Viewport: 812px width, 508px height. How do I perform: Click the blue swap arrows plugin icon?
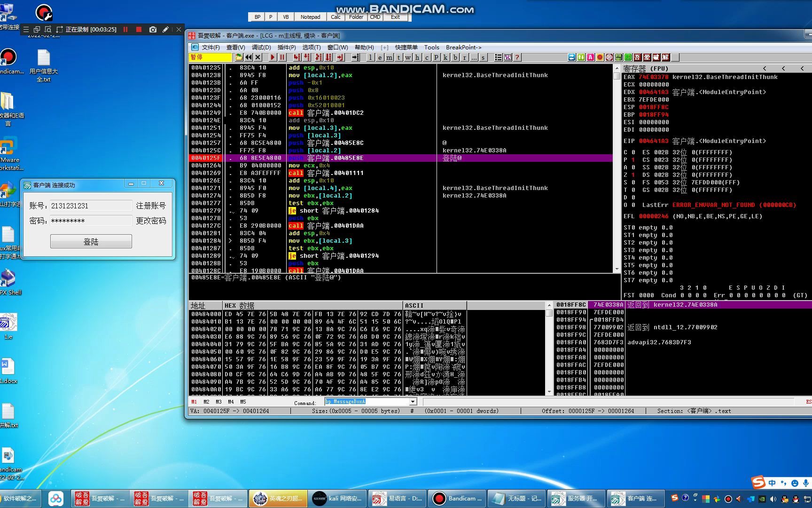point(572,57)
